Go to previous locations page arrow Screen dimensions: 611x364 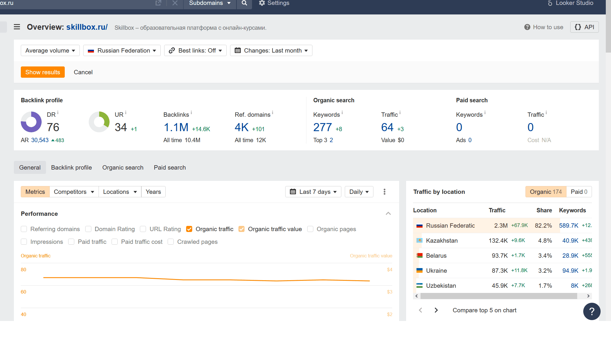tap(421, 310)
